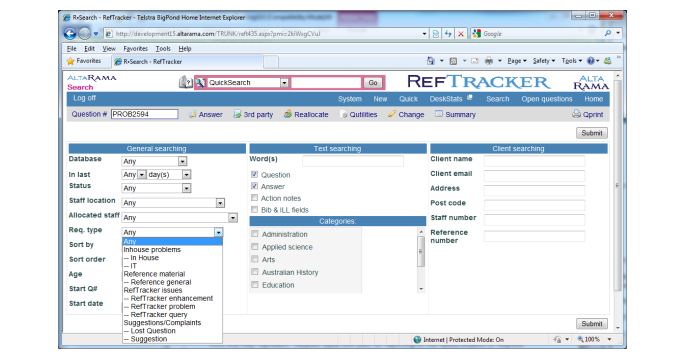Click the QuickSearch binoculars icon
698x362 pixels.
[x=201, y=83]
